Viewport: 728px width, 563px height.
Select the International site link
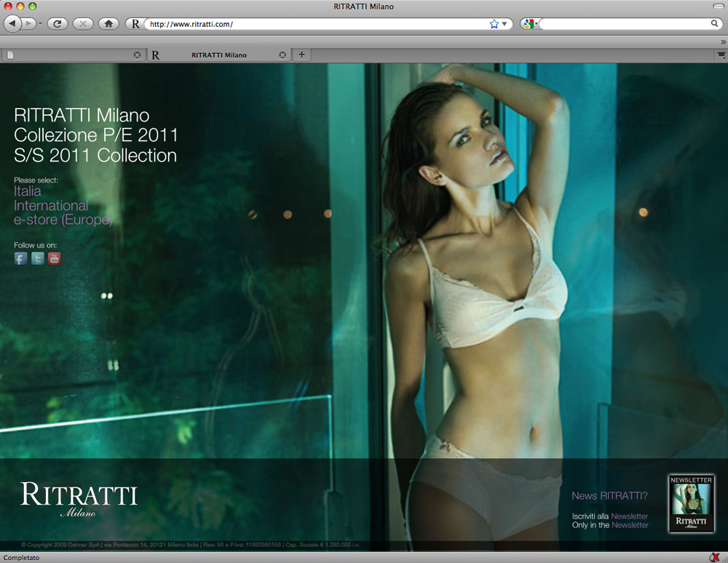(51, 205)
